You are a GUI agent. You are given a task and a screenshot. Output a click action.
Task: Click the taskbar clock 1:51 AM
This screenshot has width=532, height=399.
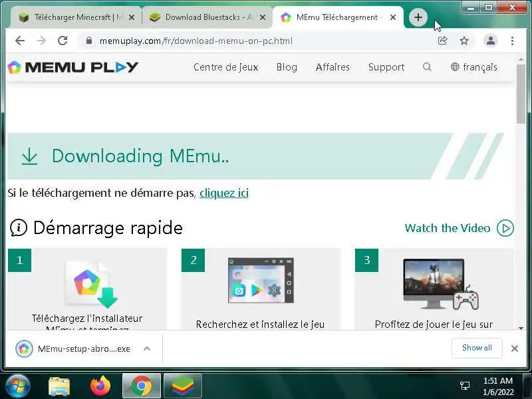(x=497, y=380)
